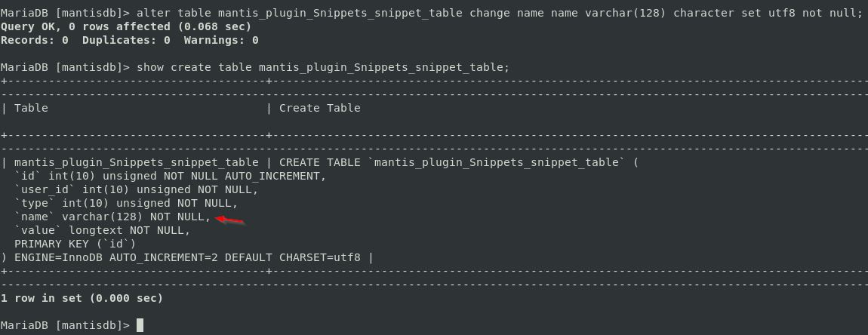Click the `name` varchar(128) NOT NULL line
868x335 pixels.
pos(113,217)
